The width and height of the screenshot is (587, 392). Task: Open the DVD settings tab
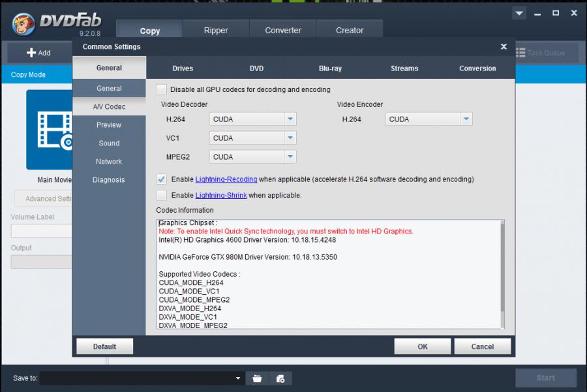[x=256, y=68]
